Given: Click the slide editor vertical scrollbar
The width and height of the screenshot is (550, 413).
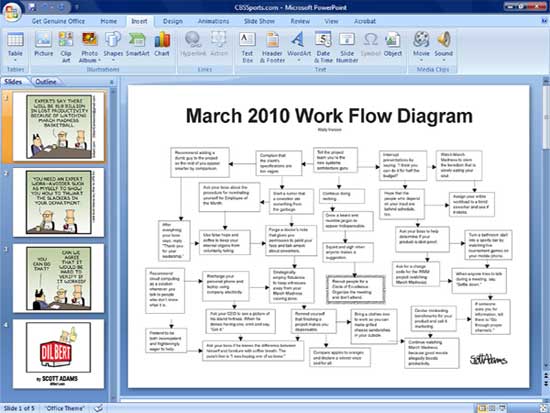Looking at the screenshot, I should [545, 225].
